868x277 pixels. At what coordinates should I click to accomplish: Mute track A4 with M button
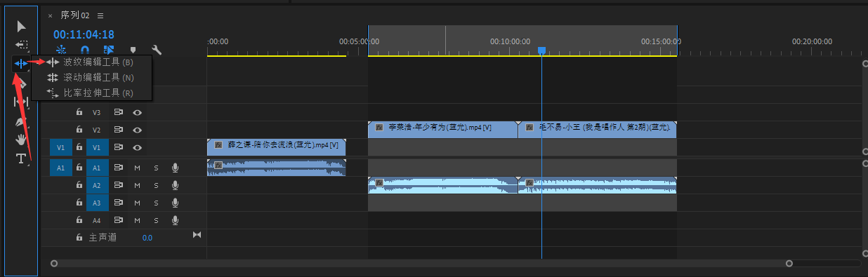(138, 220)
